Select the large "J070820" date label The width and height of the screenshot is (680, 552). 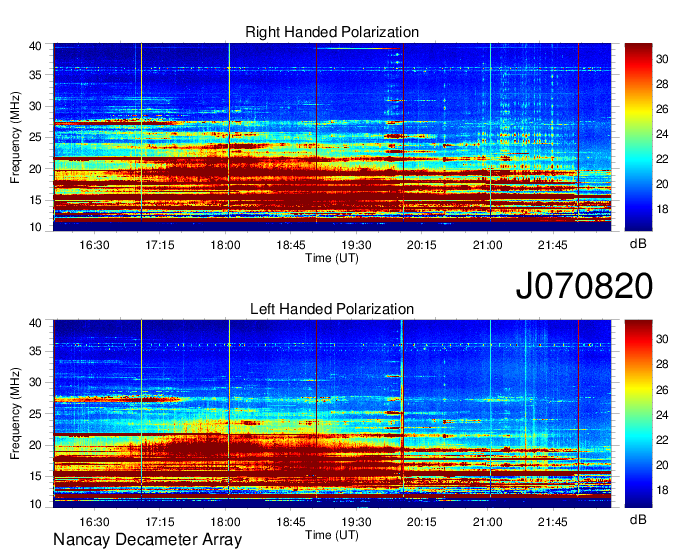pos(584,286)
